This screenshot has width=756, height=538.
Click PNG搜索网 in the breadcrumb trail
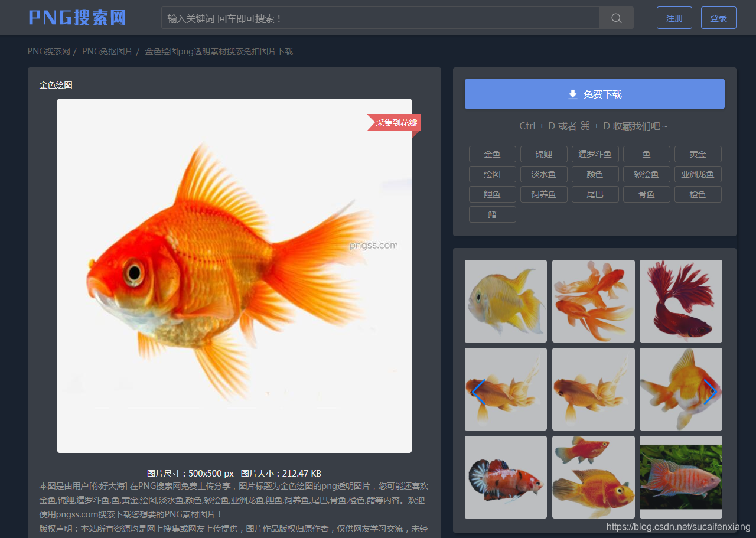[48, 51]
